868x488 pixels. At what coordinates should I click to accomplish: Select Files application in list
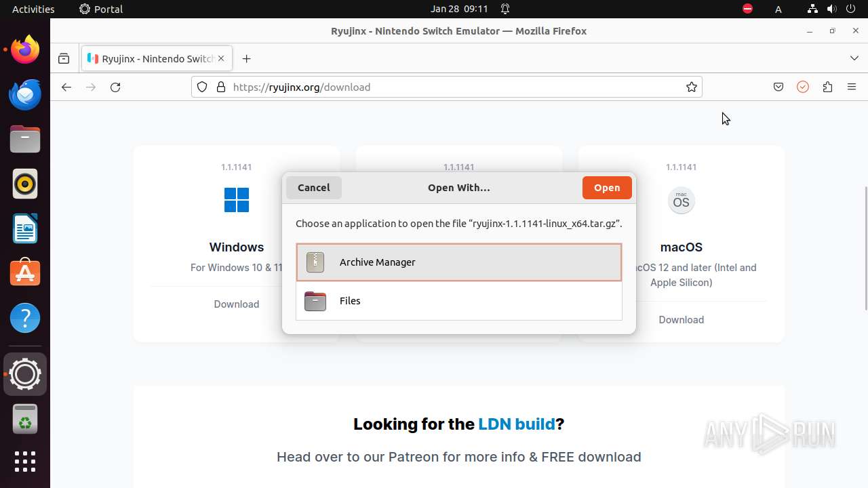click(x=459, y=301)
